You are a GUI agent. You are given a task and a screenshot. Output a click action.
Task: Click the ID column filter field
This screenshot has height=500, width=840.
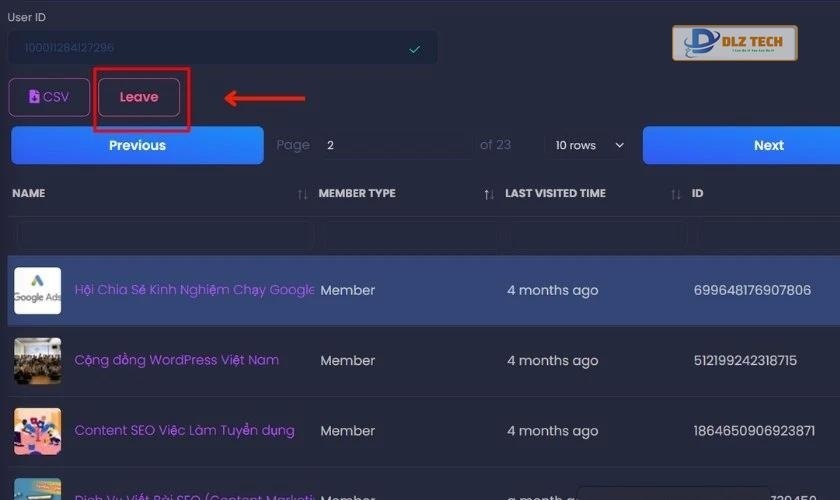click(770, 235)
